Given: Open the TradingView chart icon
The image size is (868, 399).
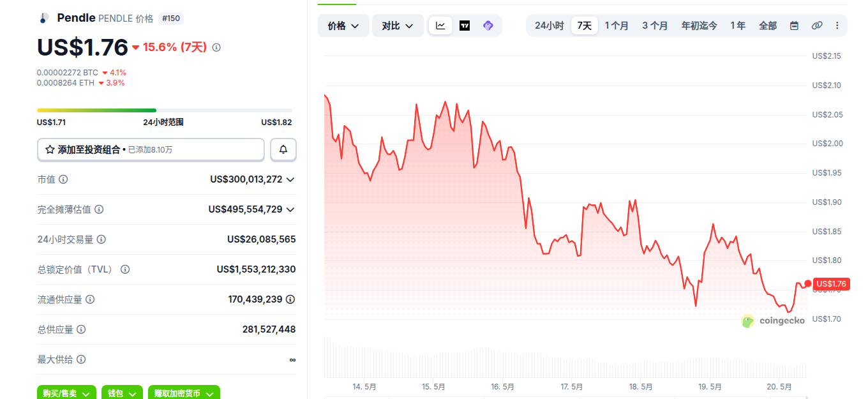Looking at the screenshot, I should point(465,26).
